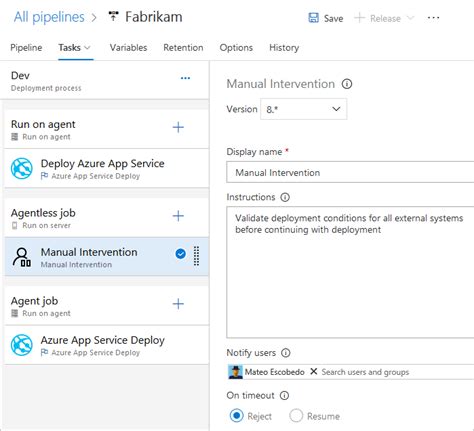
Task: Click the drag handle on Manual Intervention task
Action: coord(197,256)
